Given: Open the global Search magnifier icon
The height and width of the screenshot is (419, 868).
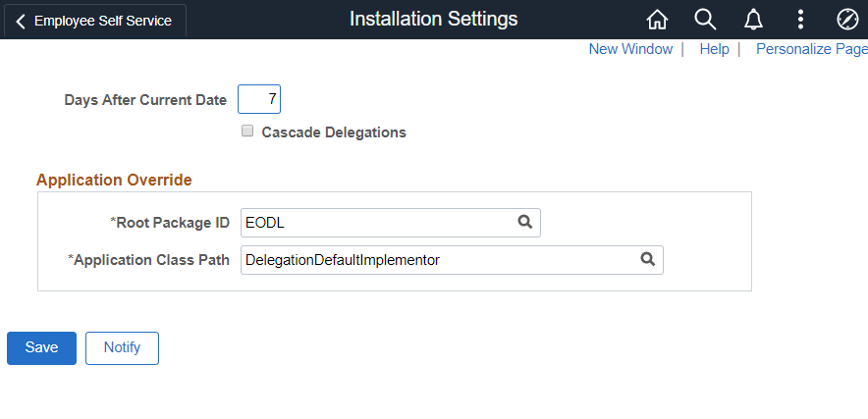Looking at the screenshot, I should coord(705,20).
